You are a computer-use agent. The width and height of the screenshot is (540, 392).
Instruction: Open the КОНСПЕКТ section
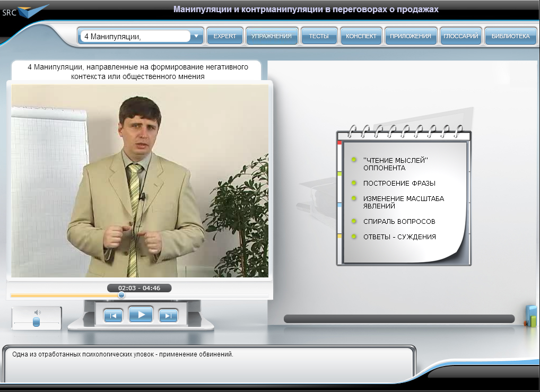point(361,37)
